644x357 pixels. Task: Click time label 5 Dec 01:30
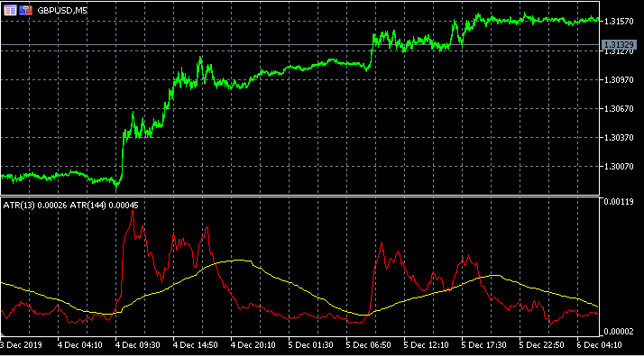[310, 345]
